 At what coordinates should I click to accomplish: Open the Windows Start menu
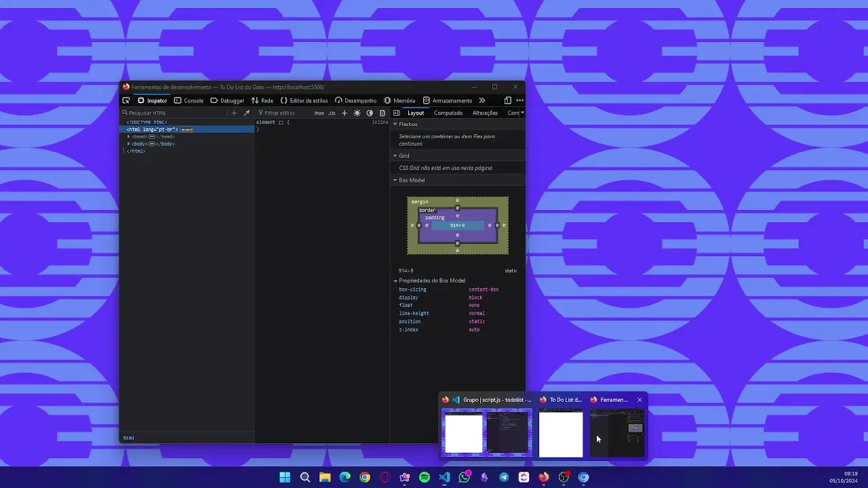pyautogui.click(x=285, y=477)
